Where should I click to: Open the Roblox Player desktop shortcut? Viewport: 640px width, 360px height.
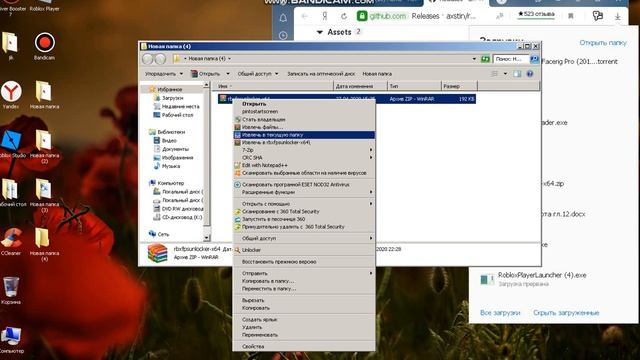[44, 6]
